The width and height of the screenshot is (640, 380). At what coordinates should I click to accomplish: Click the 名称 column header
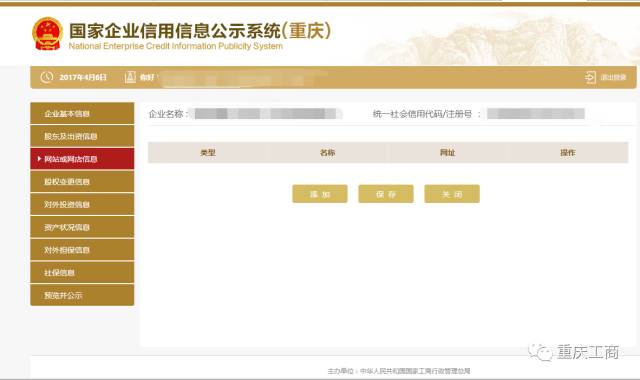tap(327, 153)
